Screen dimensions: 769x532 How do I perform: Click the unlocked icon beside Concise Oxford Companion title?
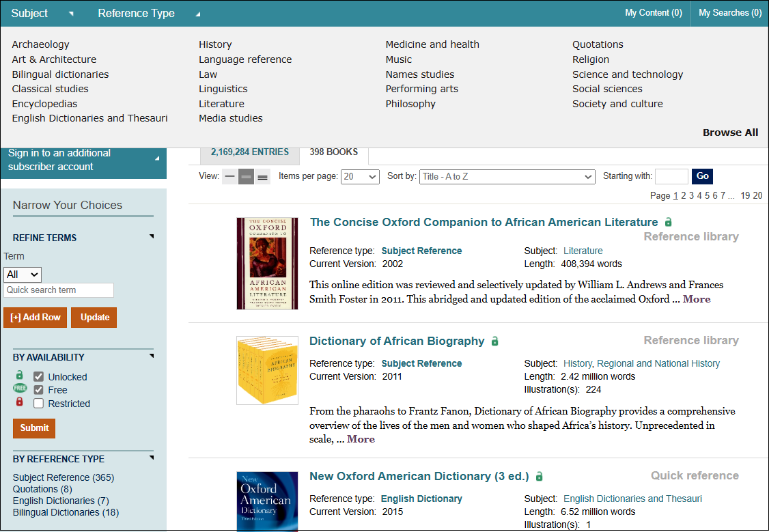click(x=669, y=223)
